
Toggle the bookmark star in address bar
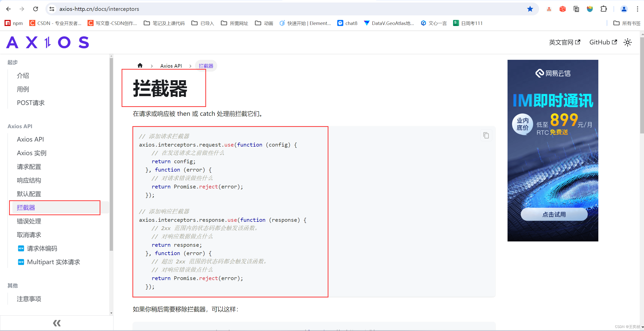click(x=530, y=9)
